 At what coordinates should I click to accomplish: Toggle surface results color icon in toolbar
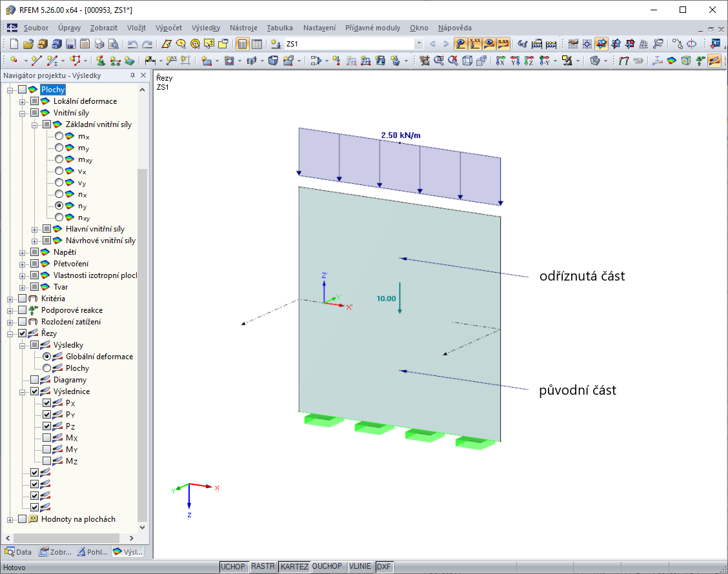coord(672,61)
